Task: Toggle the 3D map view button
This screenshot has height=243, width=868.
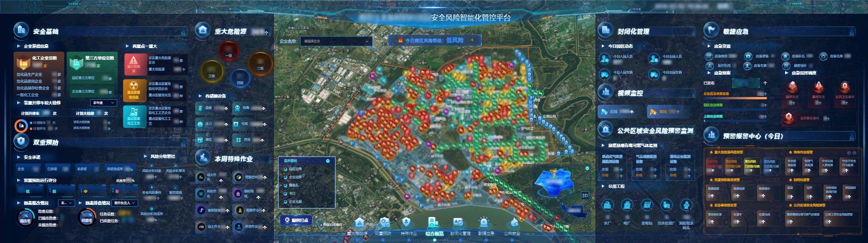Action: (585, 195)
